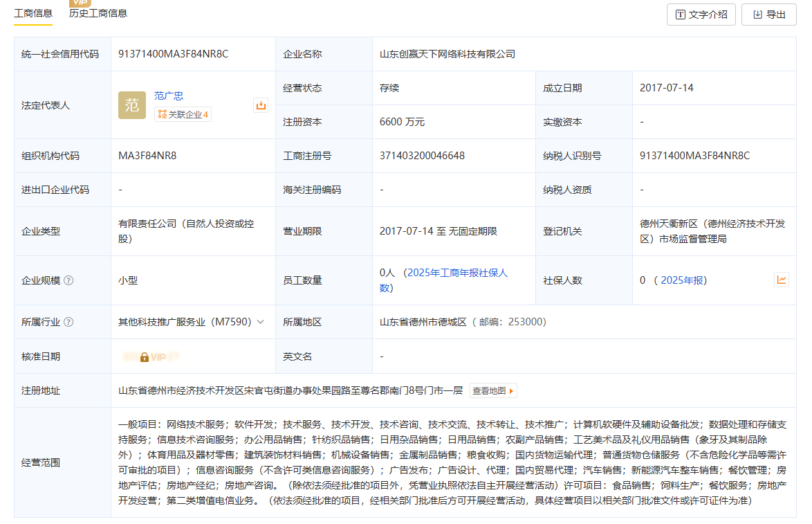Select credit code 91371400MA3F84NR8C in first row
The image size is (812, 524).
173,54
